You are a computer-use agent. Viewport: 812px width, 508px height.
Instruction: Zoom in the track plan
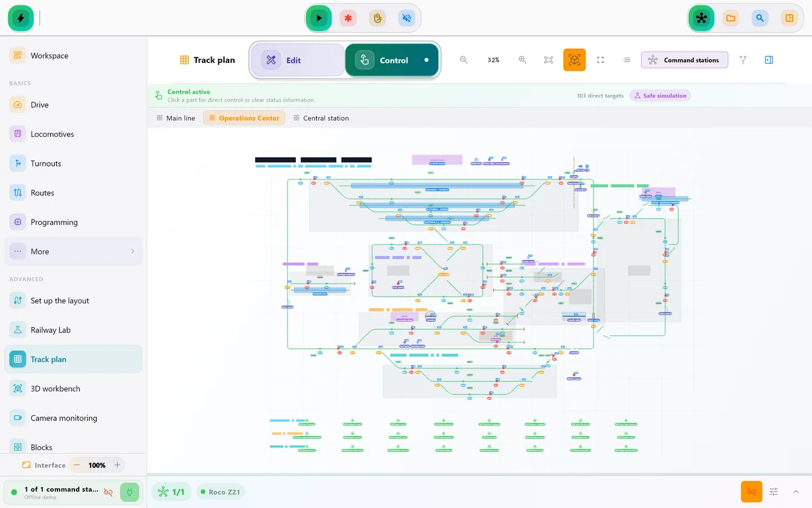pos(522,60)
